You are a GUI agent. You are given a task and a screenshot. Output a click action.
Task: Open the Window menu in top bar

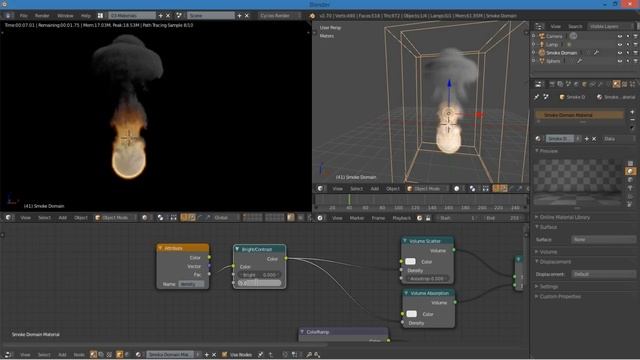coord(65,16)
